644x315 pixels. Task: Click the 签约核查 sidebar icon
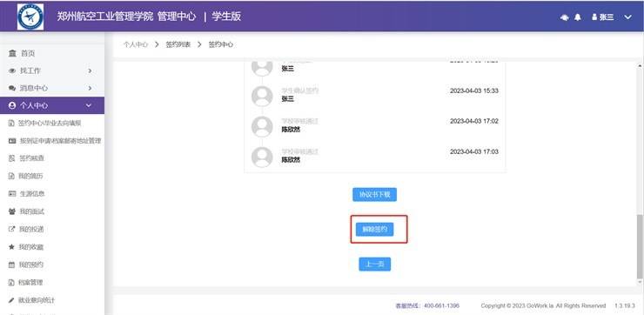[x=11, y=158]
